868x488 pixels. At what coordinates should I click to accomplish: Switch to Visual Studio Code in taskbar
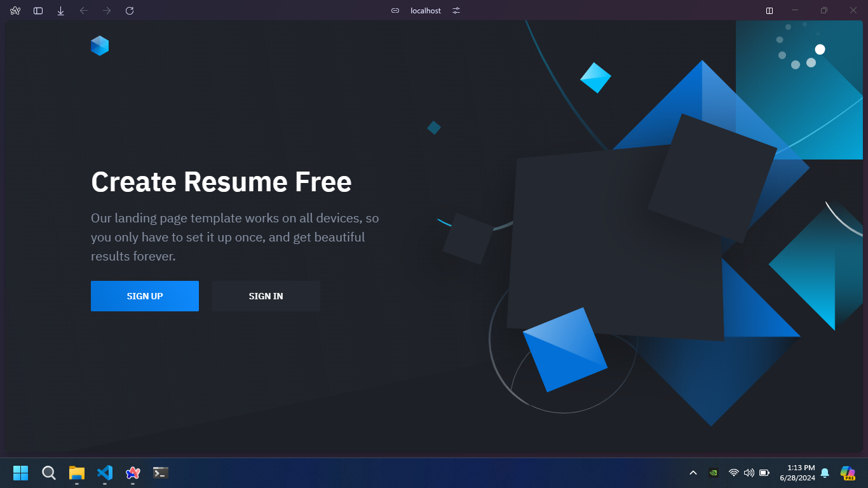[105, 473]
